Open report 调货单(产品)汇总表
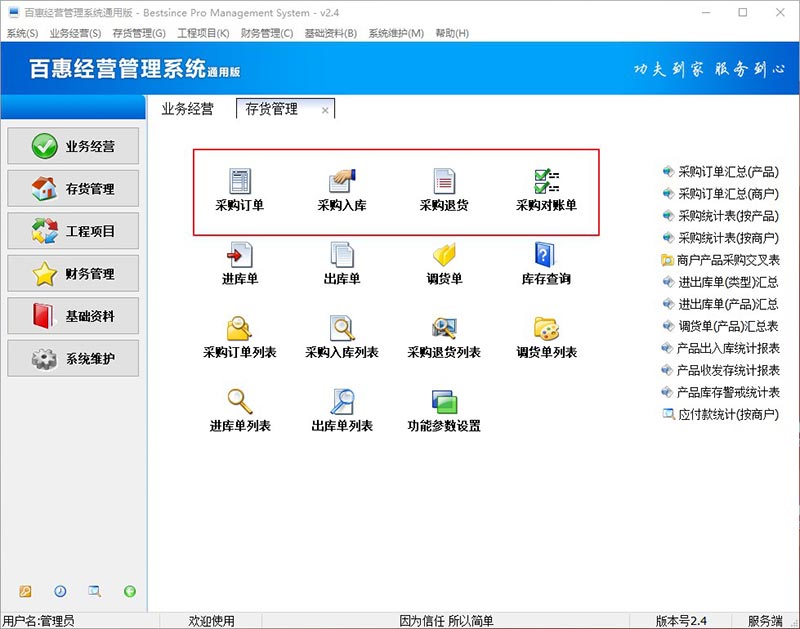Screen dimensions: 800x629 [x=721, y=326]
